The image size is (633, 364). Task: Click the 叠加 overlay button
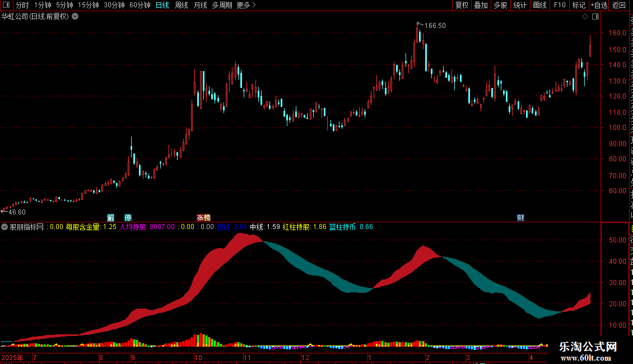pyautogui.click(x=481, y=5)
